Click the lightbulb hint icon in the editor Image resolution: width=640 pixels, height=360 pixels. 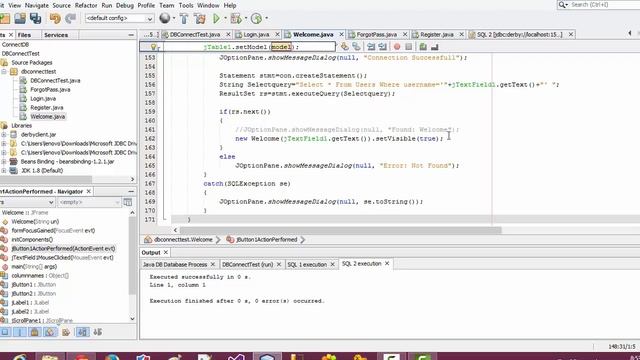(x=153, y=47)
